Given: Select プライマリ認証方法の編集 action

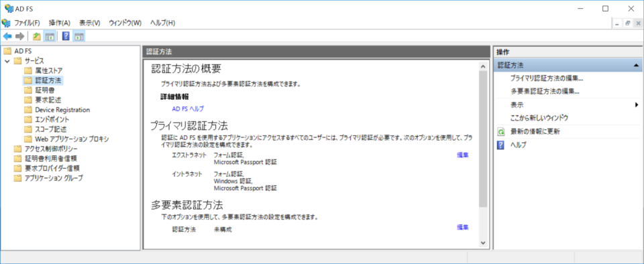Looking at the screenshot, I should click(547, 78).
